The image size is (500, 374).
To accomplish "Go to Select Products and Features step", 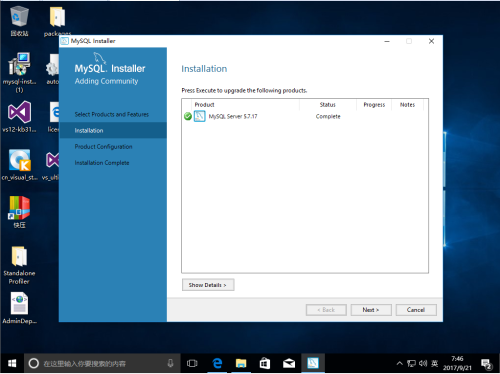I will [x=112, y=114].
